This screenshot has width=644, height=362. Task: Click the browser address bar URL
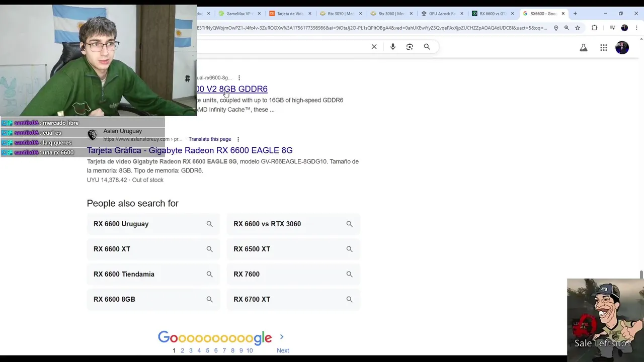point(371,28)
